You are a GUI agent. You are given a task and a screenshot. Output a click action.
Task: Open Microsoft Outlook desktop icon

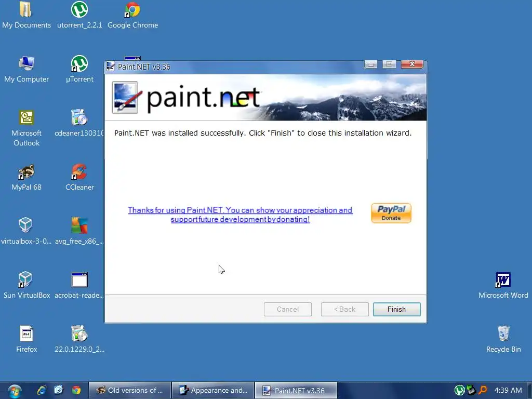click(x=26, y=128)
